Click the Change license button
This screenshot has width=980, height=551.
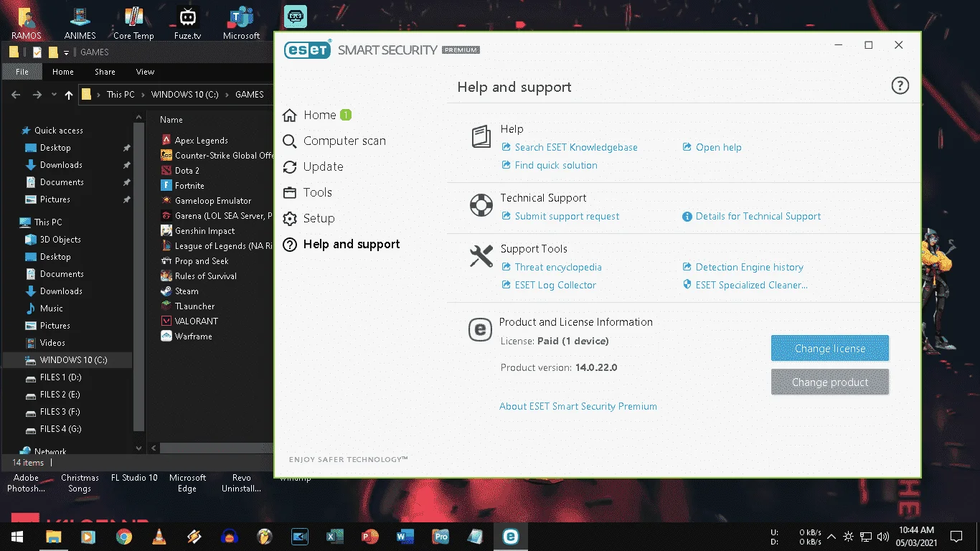(x=830, y=348)
